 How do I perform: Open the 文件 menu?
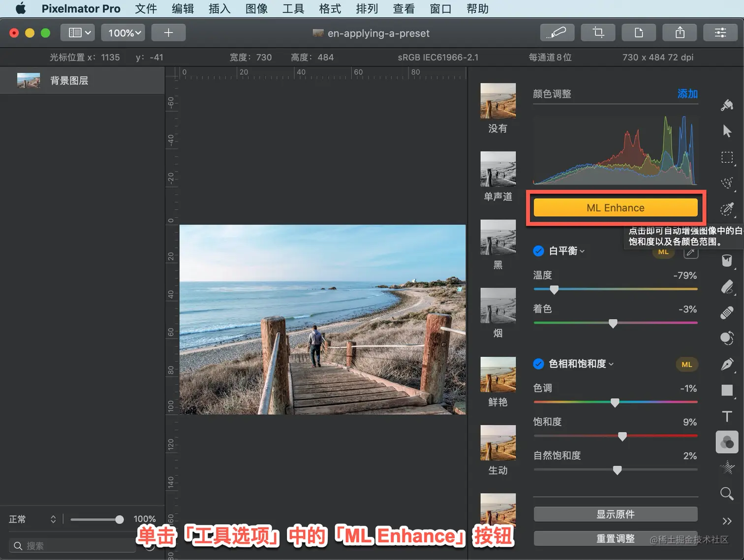tap(146, 8)
